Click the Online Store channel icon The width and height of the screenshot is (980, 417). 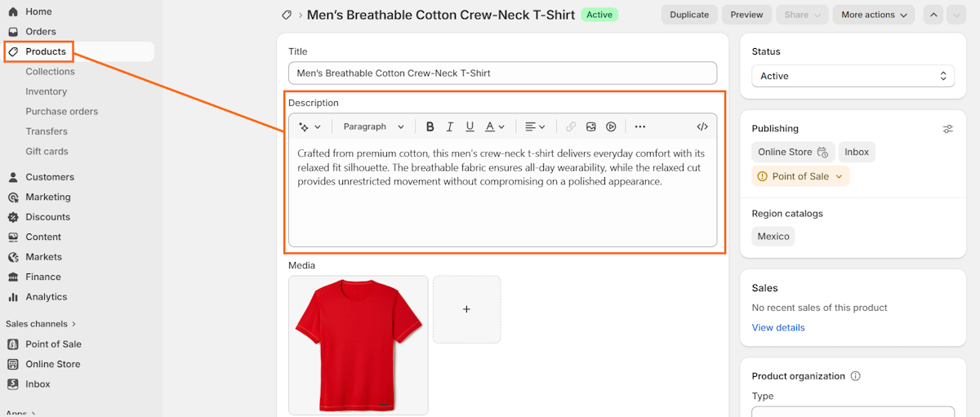tap(13, 364)
